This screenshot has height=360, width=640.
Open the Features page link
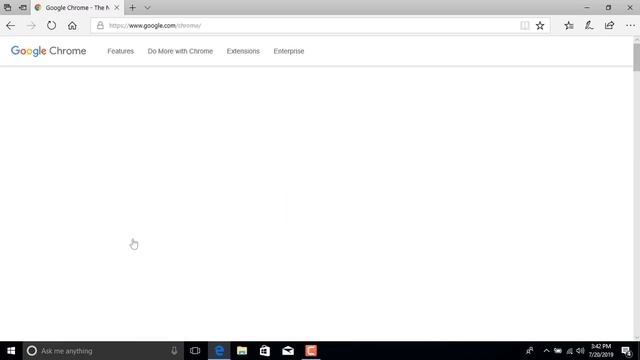pos(120,51)
